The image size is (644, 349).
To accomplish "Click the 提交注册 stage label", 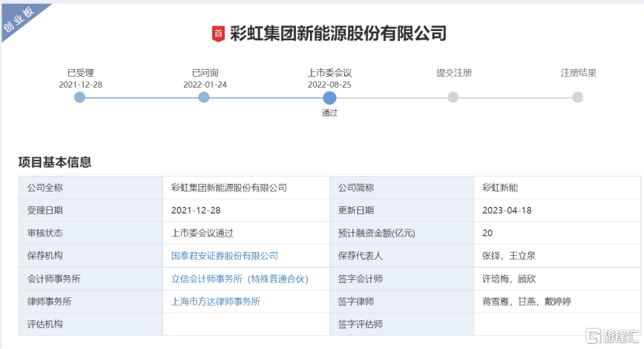I will coord(454,73).
